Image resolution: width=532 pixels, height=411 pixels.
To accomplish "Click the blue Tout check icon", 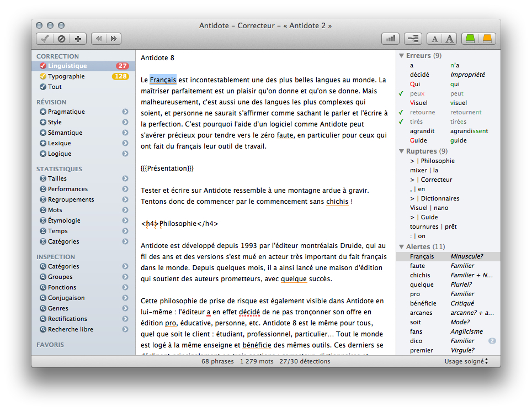I will (x=42, y=87).
